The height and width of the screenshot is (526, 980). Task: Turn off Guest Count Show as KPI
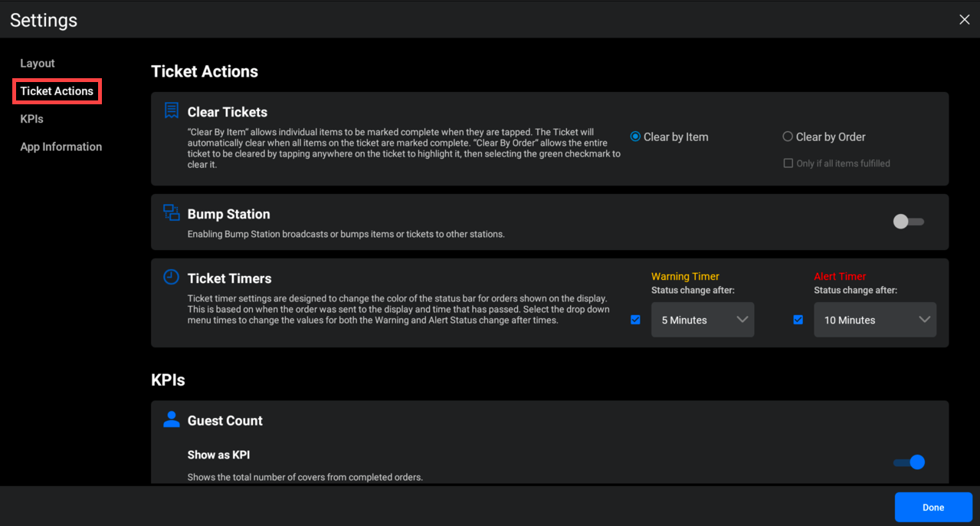(910, 462)
